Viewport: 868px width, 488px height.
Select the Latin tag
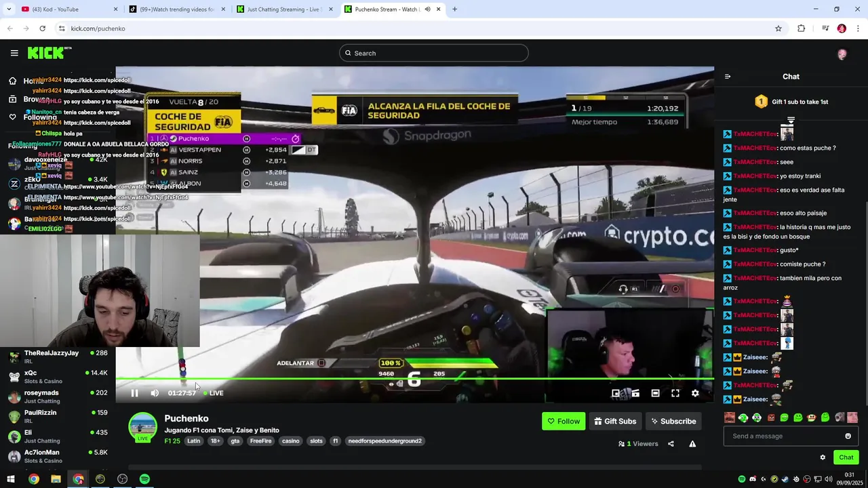[194, 441]
